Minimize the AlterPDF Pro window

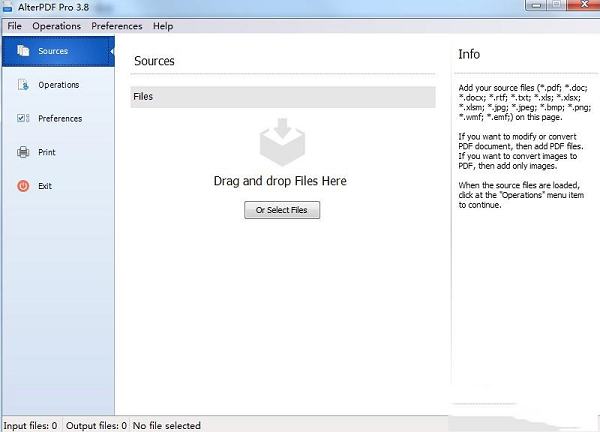[536, 5]
